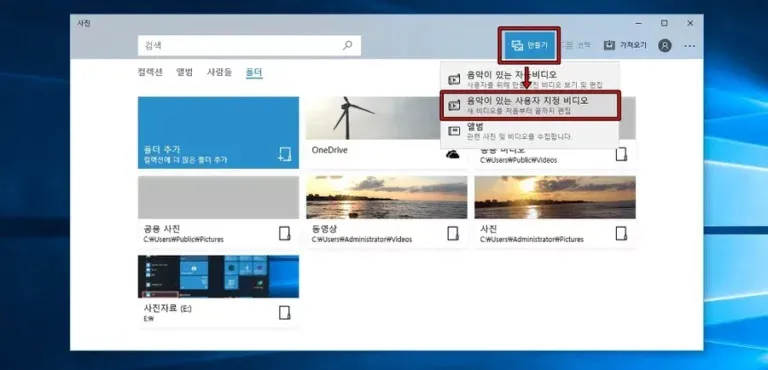Image resolution: width=768 pixels, height=370 pixels.
Task: Choose 음악이 있는 사용자 지정 비디오 entry
Action: tap(529, 105)
